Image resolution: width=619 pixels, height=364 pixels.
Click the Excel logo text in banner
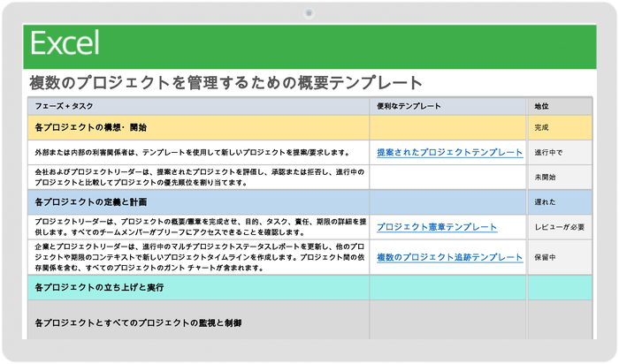pyautogui.click(x=65, y=43)
